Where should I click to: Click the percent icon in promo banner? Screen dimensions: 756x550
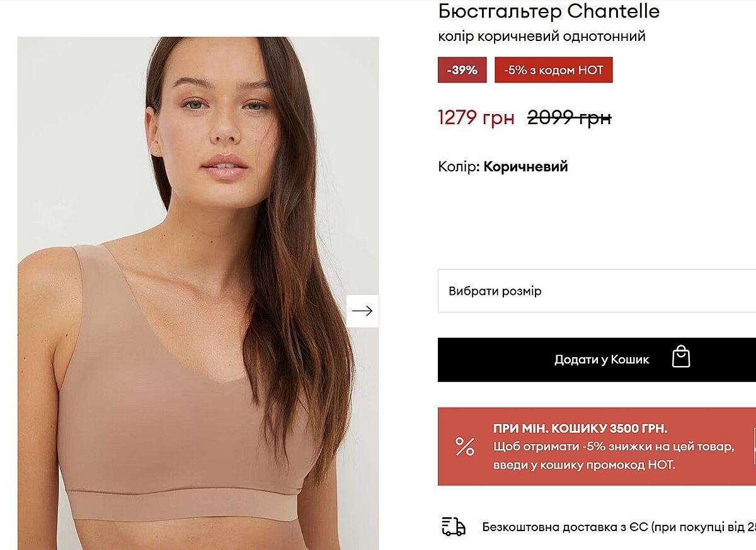tap(465, 446)
